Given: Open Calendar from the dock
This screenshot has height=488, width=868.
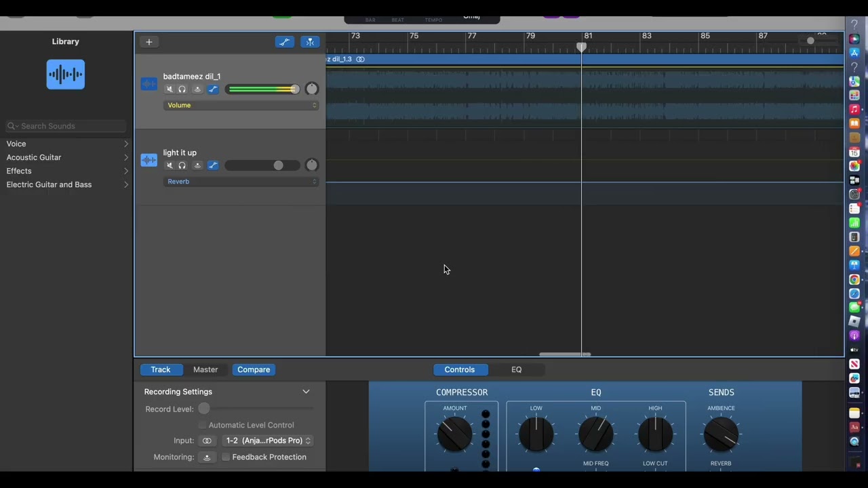Looking at the screenshot, I should point(854,152).
